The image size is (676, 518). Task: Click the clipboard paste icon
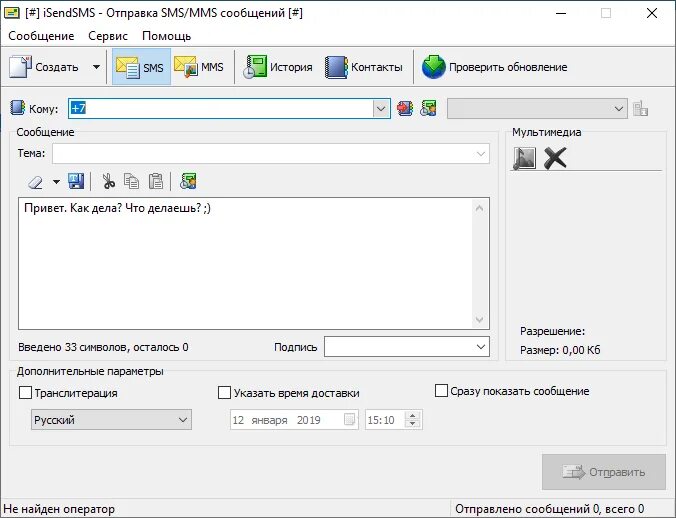pyautogui.click(x=156, y=181)
